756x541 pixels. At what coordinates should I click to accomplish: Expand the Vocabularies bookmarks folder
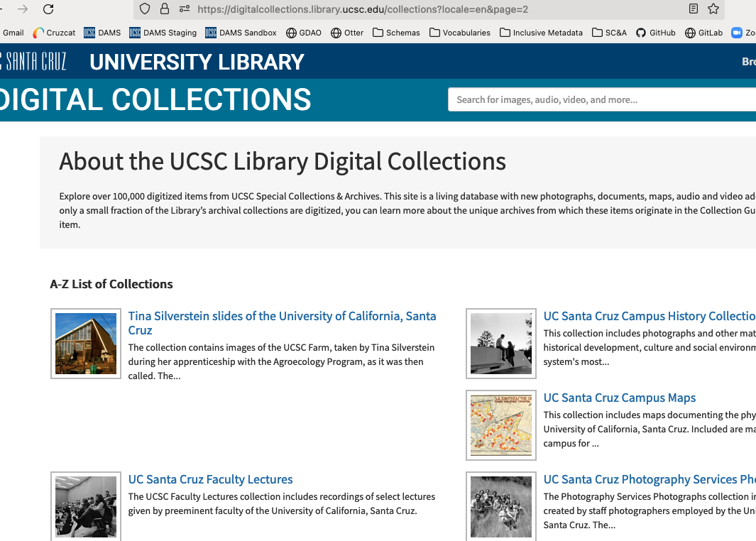459,33
